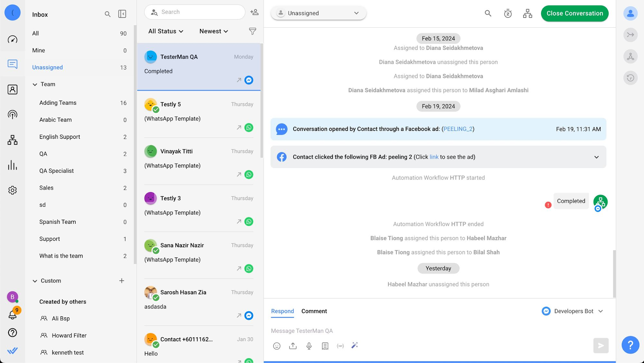
Task: Click the snooze conversation clock icon
Action: point(508,13)
